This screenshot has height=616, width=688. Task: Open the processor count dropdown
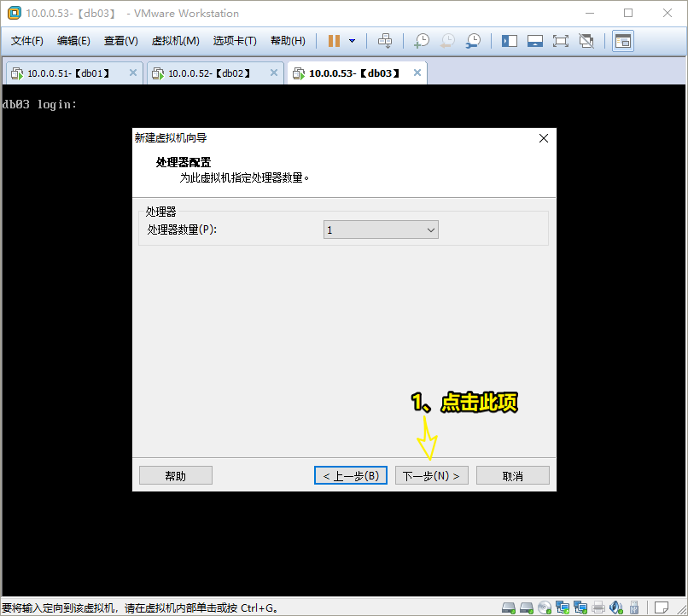point(381,230)
